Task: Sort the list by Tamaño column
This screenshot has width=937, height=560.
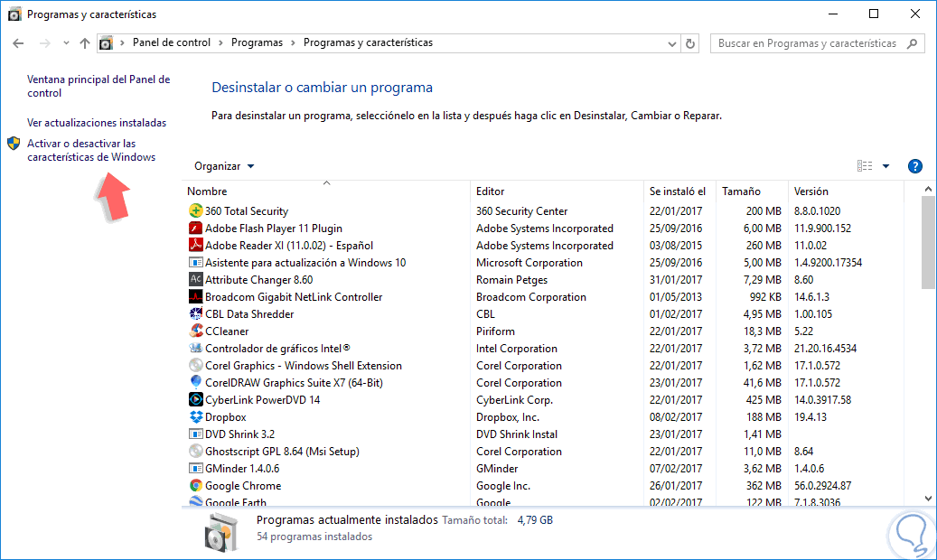Action: pos(741,191)
